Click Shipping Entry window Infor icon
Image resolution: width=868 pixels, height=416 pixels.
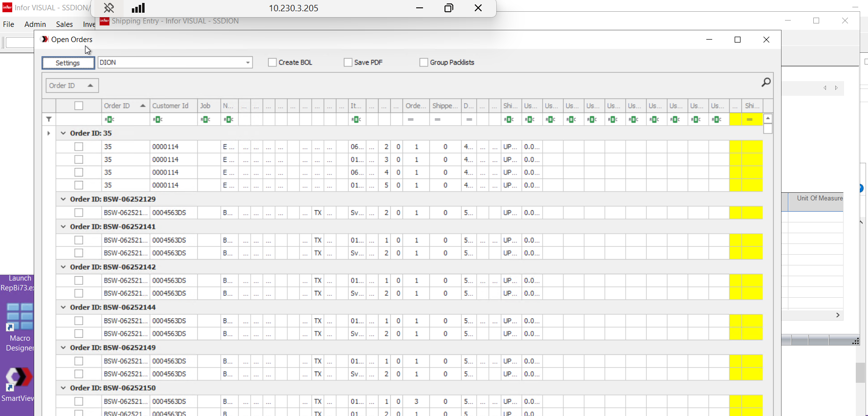point(105,21)
